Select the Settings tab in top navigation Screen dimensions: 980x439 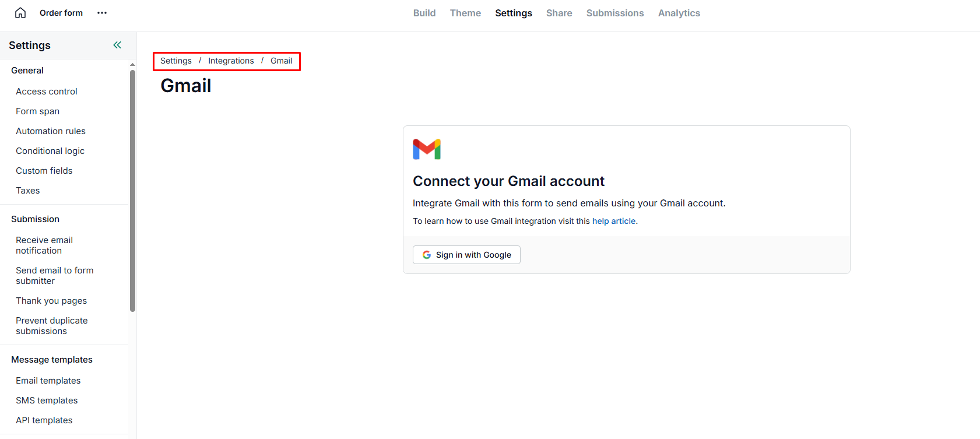click(x=514, y=13)
